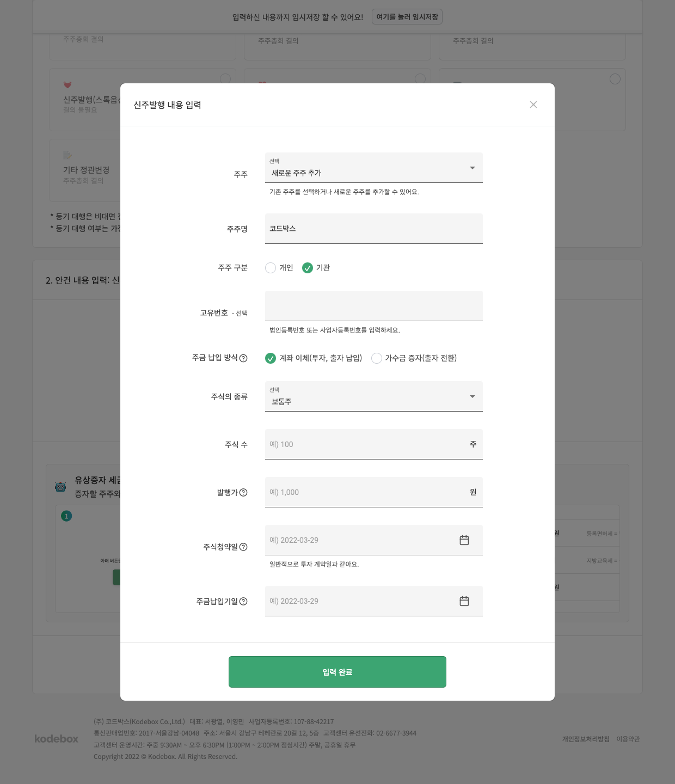Open the calendar picker for 주금납입기일
Image resolution: width=675 pixels, height=784 pixels.
[464, 601]
